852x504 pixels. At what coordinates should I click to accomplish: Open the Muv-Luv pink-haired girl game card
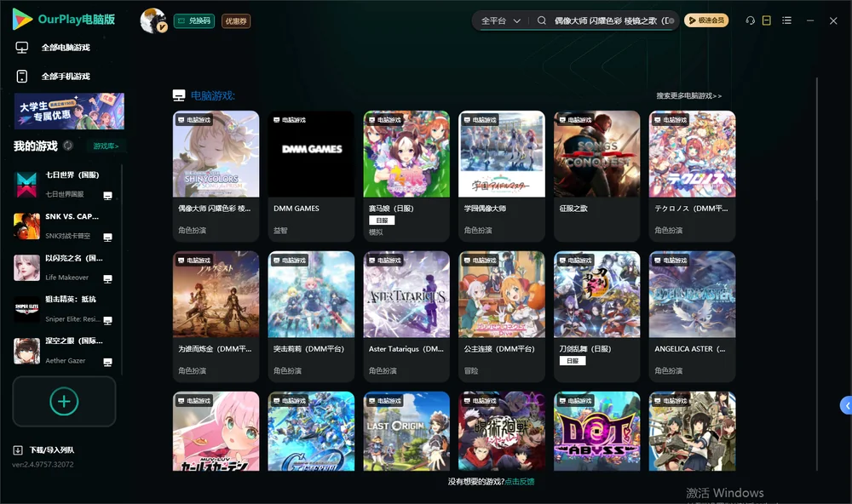(x=216, y=432)
